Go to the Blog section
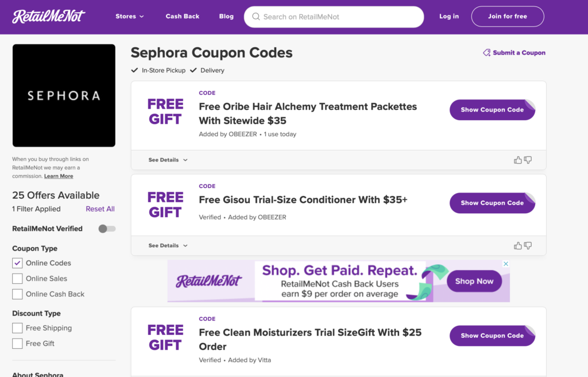This screenshot has width=588, height=377. [226, 16]
